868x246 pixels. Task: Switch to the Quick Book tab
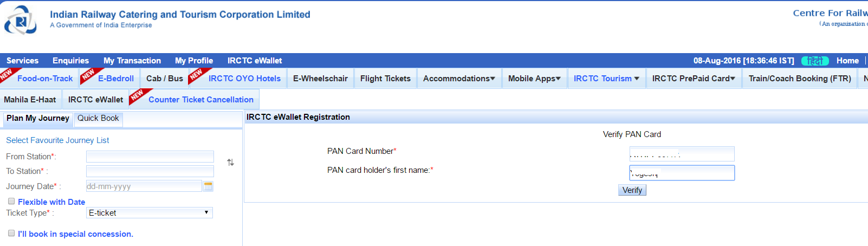[x=98, y=118]
